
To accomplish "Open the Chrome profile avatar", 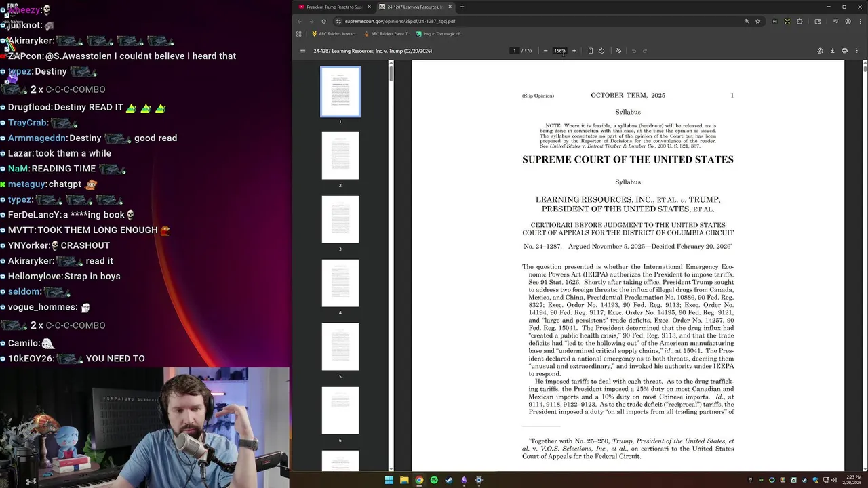I will coord(848,21).
